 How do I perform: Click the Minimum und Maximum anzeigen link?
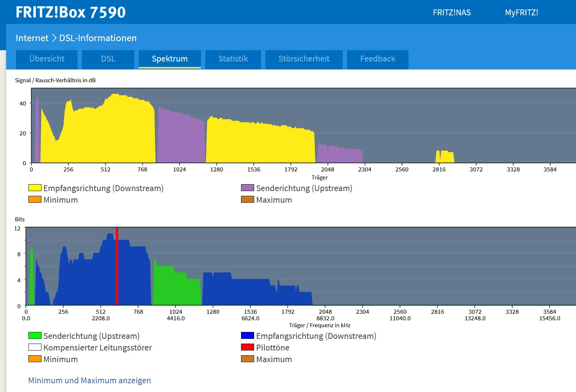pos(90,380)
